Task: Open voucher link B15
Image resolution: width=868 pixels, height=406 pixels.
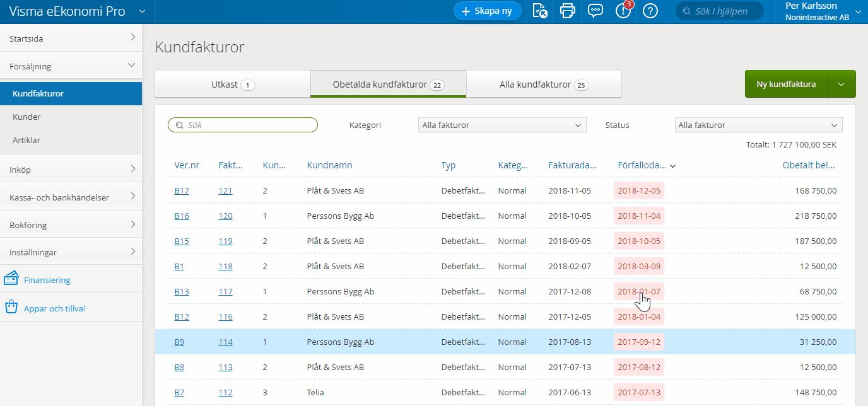Action: click(x=182, y=241)
